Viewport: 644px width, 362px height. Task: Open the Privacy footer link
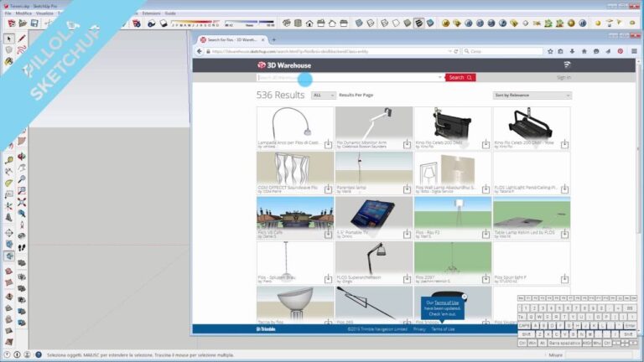(419, 329)
